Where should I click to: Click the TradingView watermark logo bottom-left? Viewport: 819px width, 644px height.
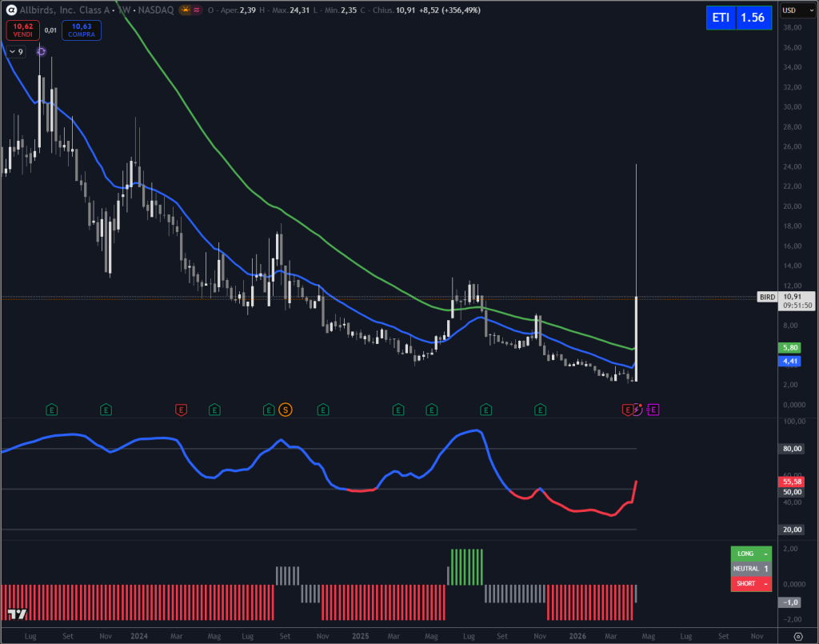coord(18,615)
